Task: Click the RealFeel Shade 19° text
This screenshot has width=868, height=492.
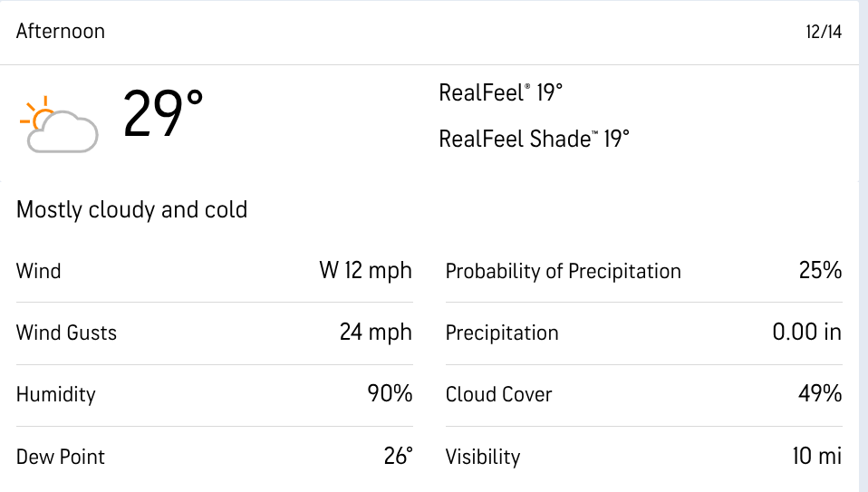Action: pyautogui.click(x=534, y=139)
